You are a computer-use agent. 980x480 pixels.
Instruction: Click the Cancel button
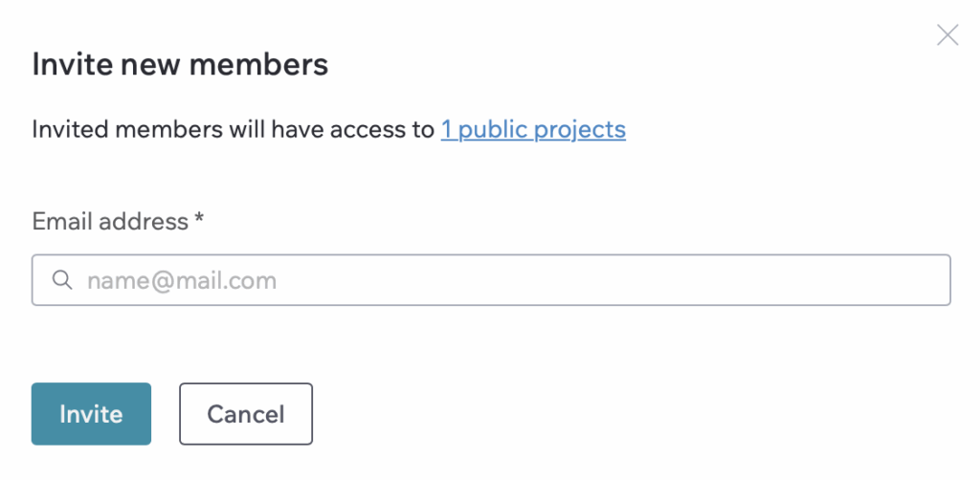pos(246,414)
